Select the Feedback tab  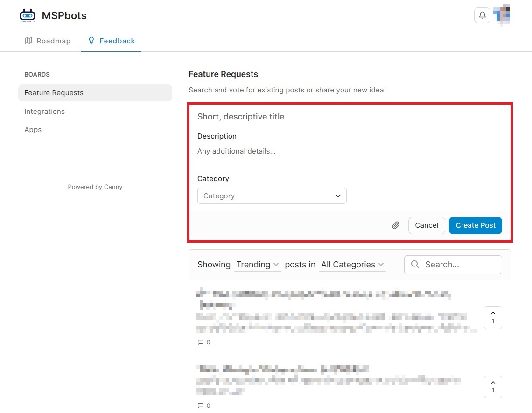point(112,41)
